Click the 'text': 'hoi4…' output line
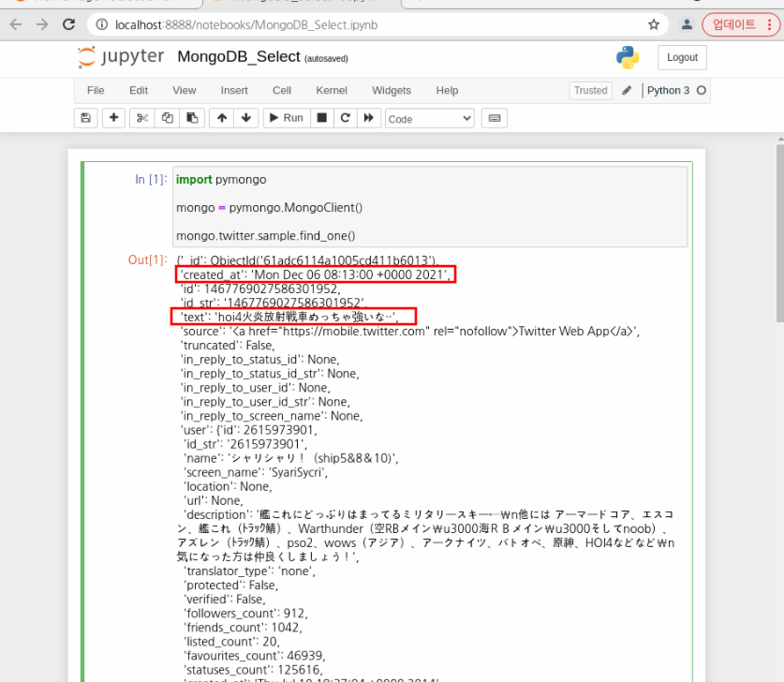 pyautogui.click(x=289, y=317)
